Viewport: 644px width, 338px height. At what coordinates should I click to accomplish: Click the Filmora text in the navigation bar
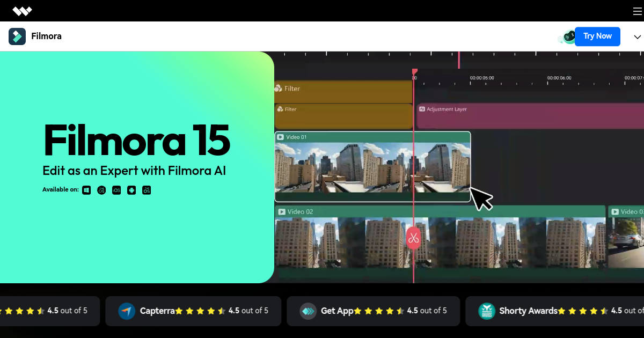click(x=46, y=36)
